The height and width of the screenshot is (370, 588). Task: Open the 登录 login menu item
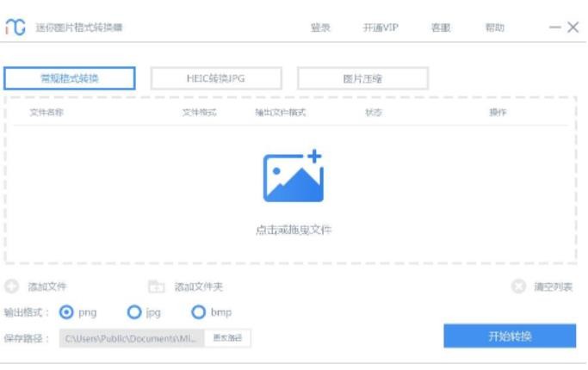(x=320, y=28)
